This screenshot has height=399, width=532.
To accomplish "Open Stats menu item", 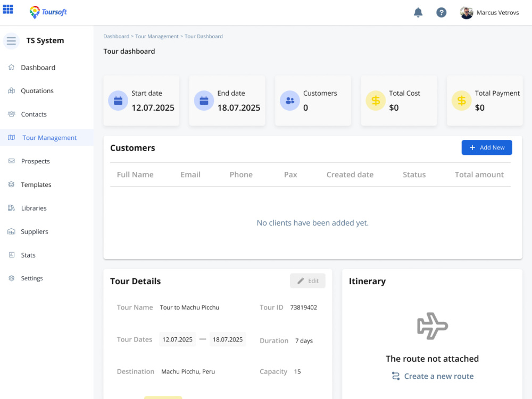I will pyautogui.click(x=28, y=255).
